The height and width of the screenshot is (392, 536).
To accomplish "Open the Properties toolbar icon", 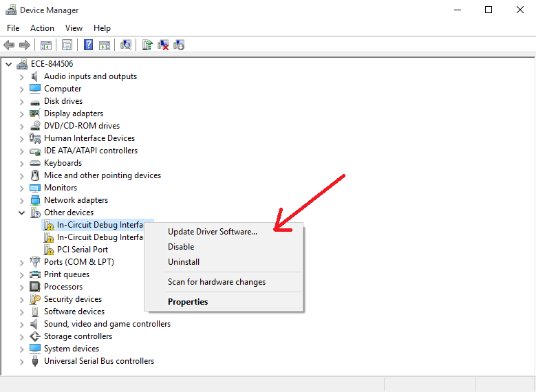I will pyautogui.click(x=67, y=45).
